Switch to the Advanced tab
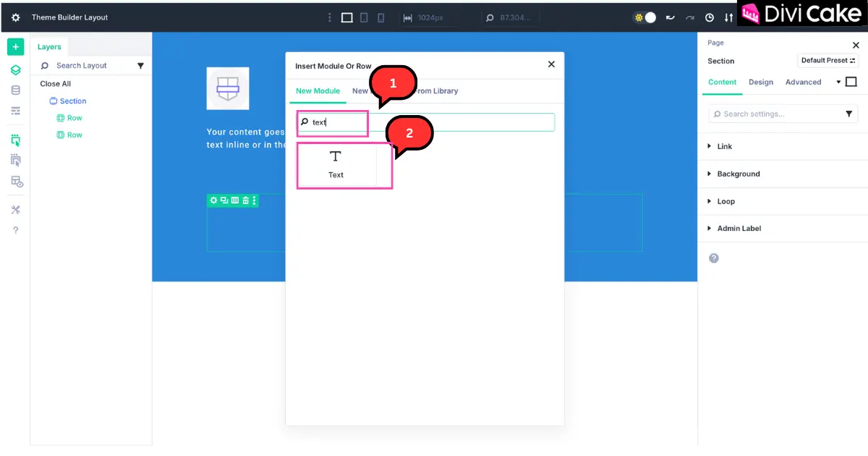 (x=803, y=82)
